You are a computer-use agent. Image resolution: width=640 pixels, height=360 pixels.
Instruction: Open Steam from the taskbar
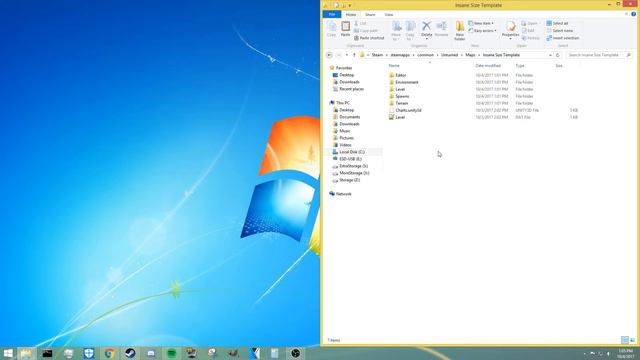coord(130,353)
